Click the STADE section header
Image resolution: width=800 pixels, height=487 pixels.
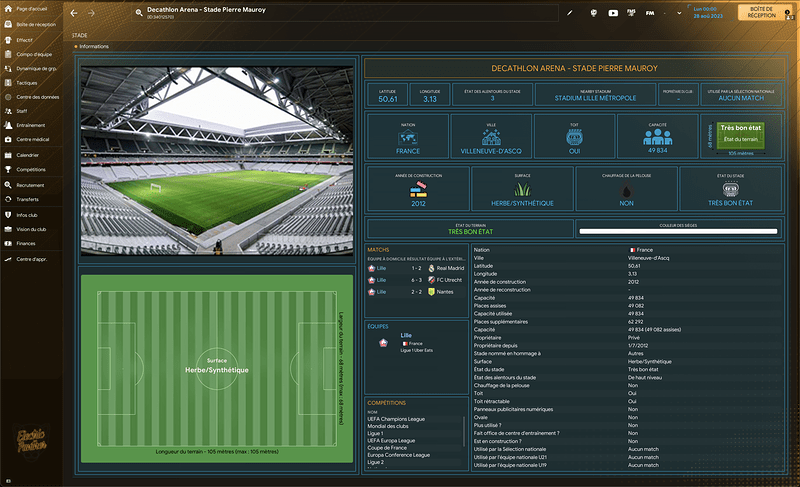point(80,35)
